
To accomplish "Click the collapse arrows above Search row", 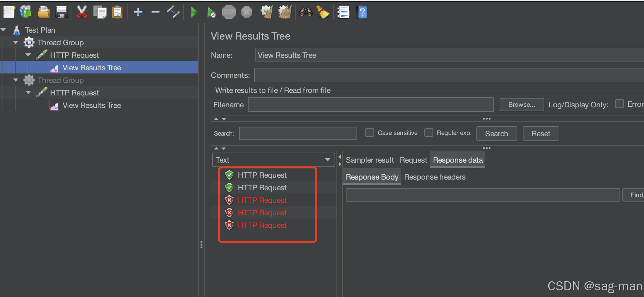I will (220, 119).
